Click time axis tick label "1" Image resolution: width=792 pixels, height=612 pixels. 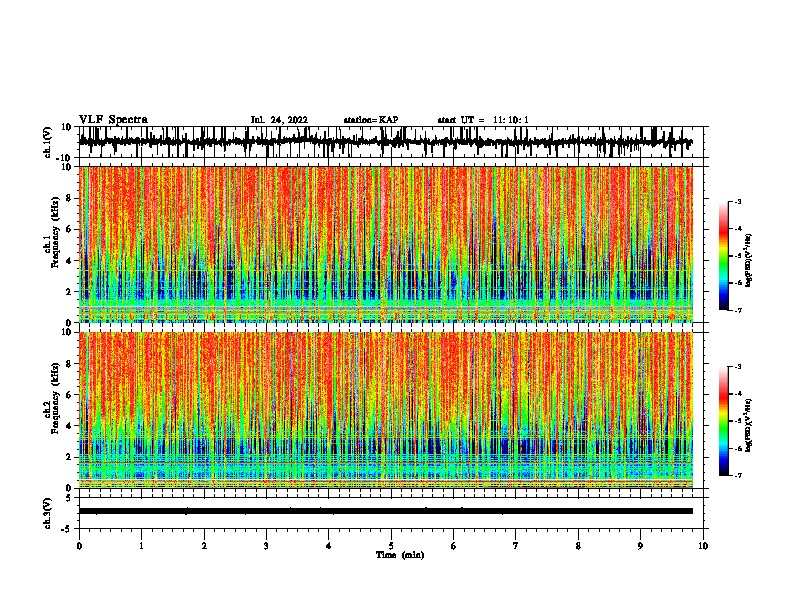click(141, 546)
